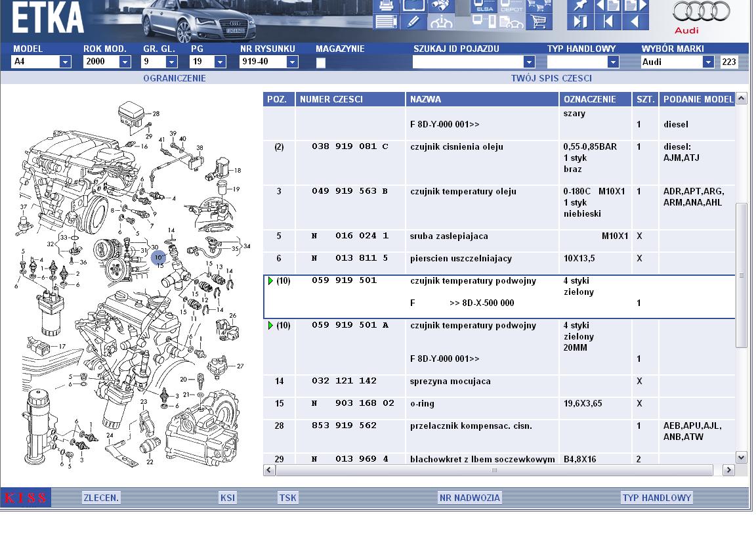
Task: Click green triangle marker of 059 919 501 A row
Action: (270, 326)
